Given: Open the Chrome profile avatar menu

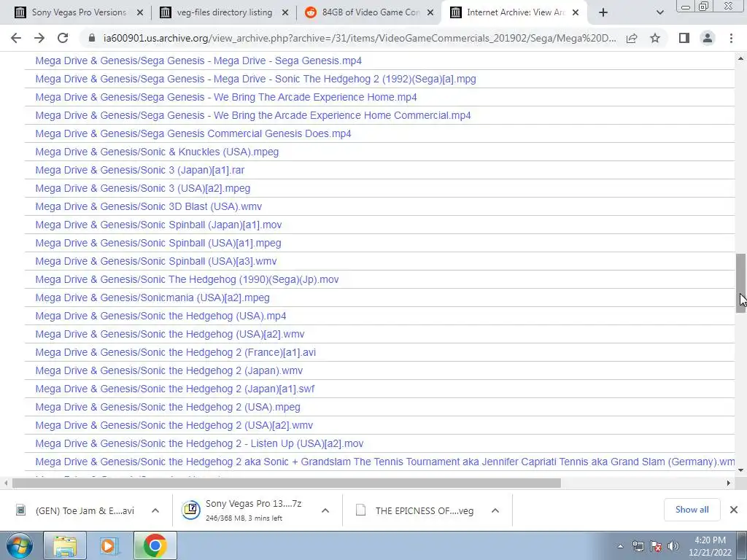Looking at the screenshot, I should click(x=708, y=38).
